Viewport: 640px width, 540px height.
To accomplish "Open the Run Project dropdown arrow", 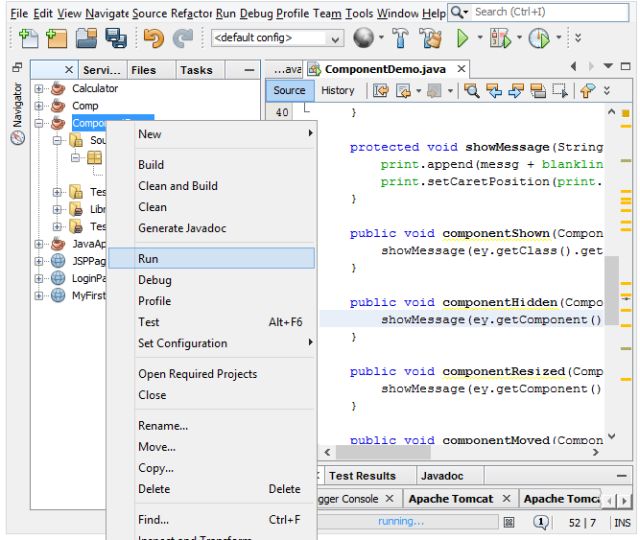I will (x=480, y=38).
